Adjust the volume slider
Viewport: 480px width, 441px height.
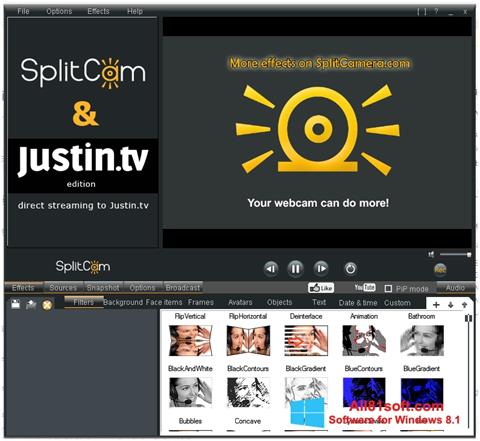click(456, 255)
